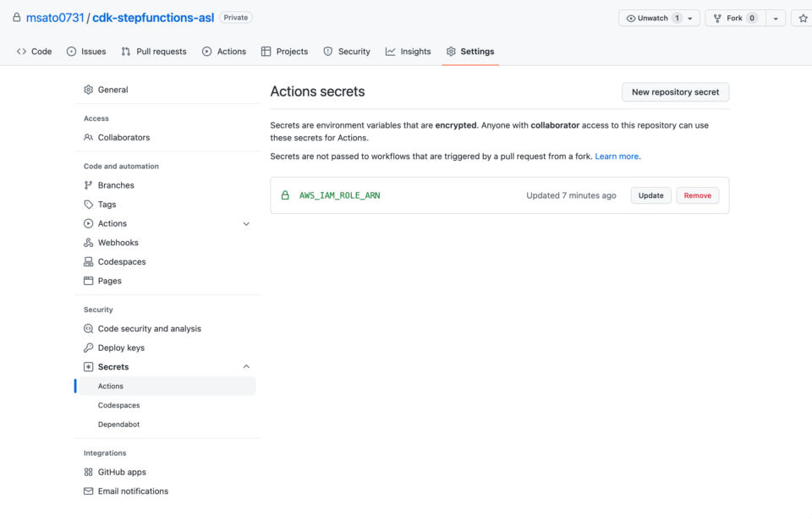812x515 pixels.
Task: Click the star icon to star the repository
Action: [x=802, y=17]
